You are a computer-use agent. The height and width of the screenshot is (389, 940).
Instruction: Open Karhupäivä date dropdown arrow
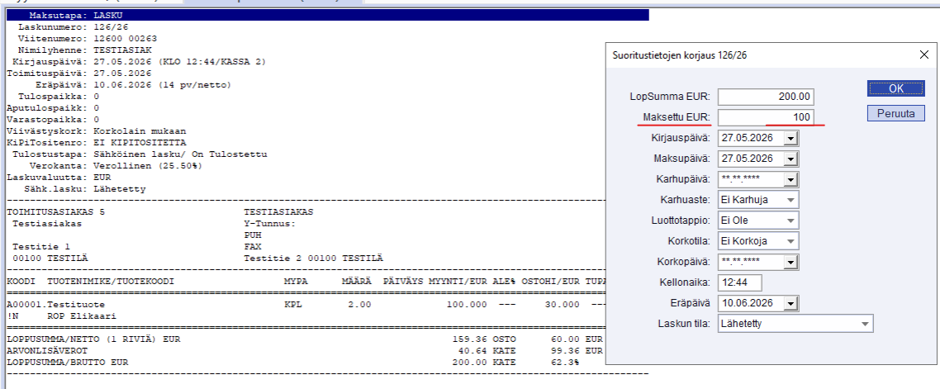(x=791, y=179)
